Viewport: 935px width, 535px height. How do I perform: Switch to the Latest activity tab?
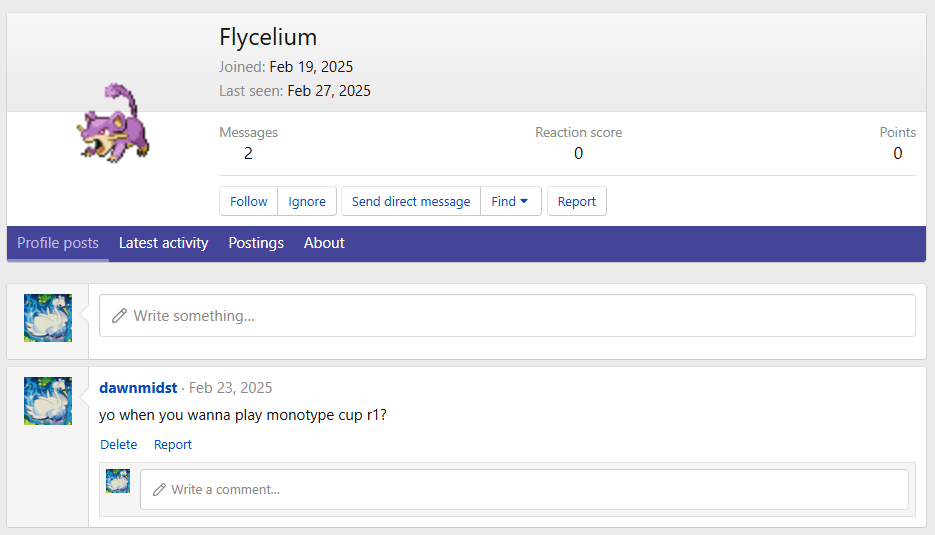(163, 243)
